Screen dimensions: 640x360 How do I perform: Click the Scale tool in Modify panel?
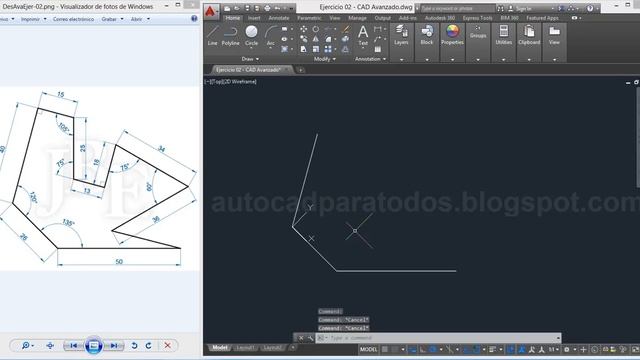(316, 49)
